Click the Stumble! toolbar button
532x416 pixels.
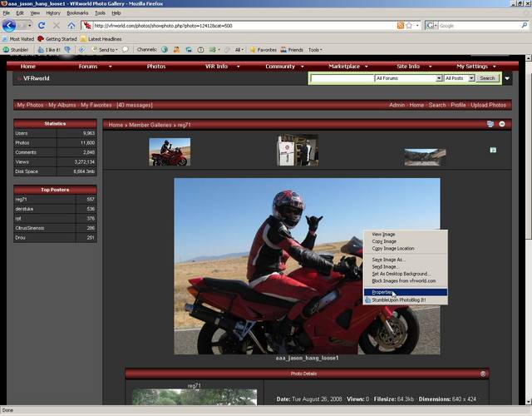point(17,50)
